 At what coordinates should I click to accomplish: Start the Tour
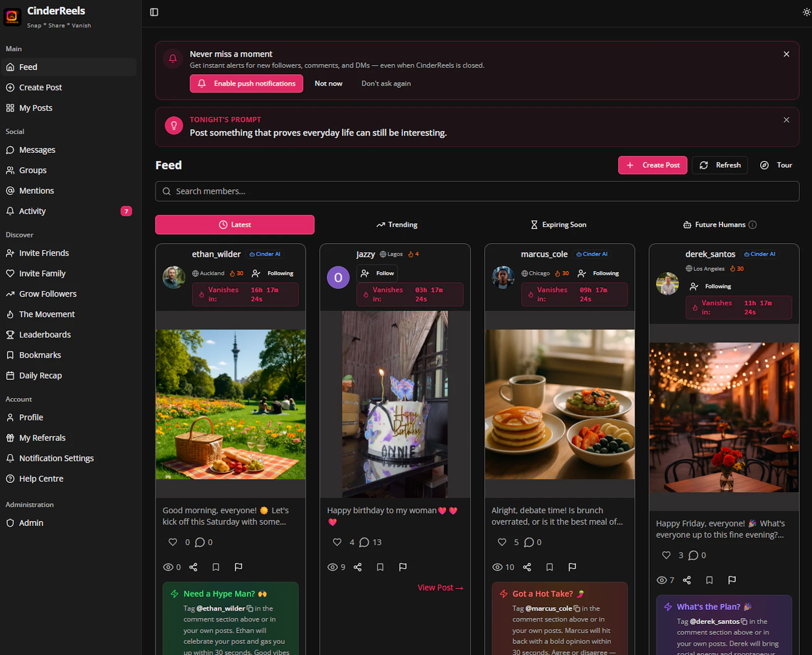pos(776,166)
